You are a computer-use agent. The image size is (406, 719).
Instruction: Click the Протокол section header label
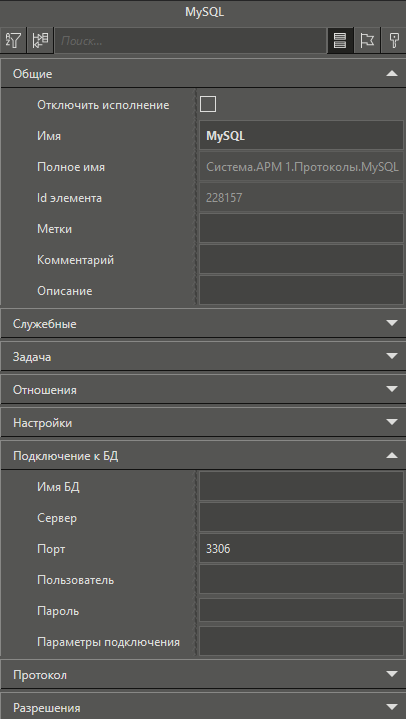(x=40, y=675)
